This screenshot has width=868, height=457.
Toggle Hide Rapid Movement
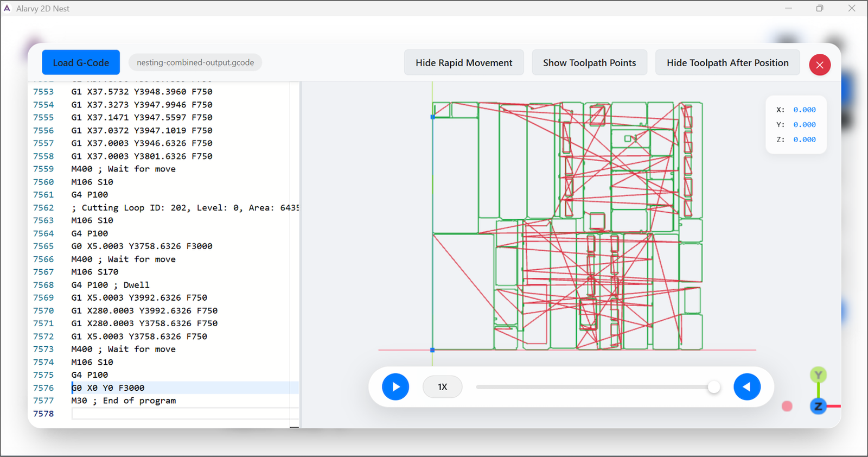[464, 62]
